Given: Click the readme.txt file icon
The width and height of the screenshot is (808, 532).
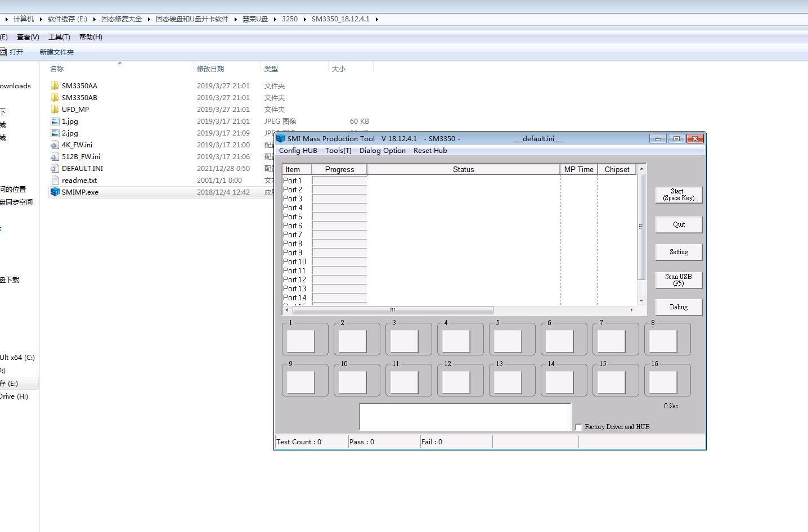Looking at the screenshot, I should (55, 181).
